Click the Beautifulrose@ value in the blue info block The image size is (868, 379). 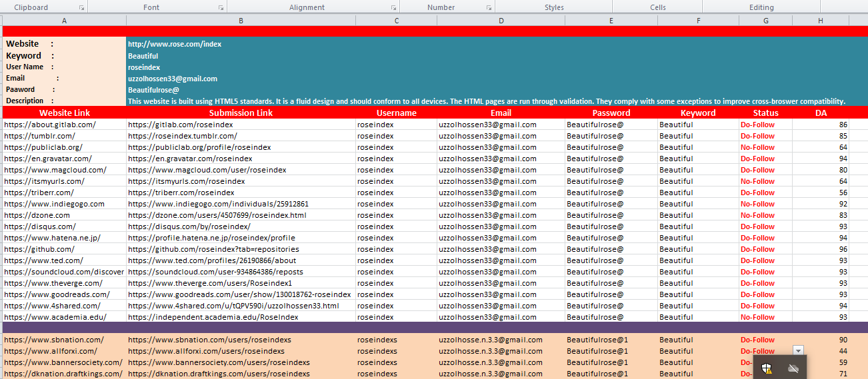point(153,89)
